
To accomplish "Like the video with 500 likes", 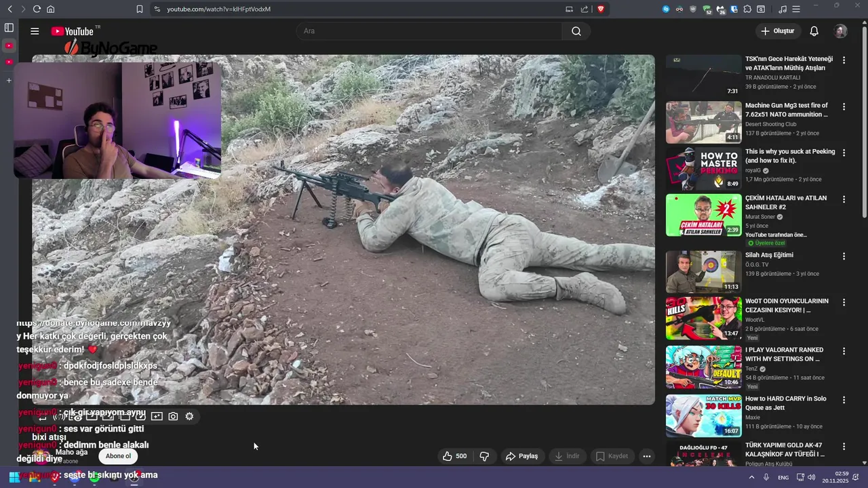I will point(454,456).
